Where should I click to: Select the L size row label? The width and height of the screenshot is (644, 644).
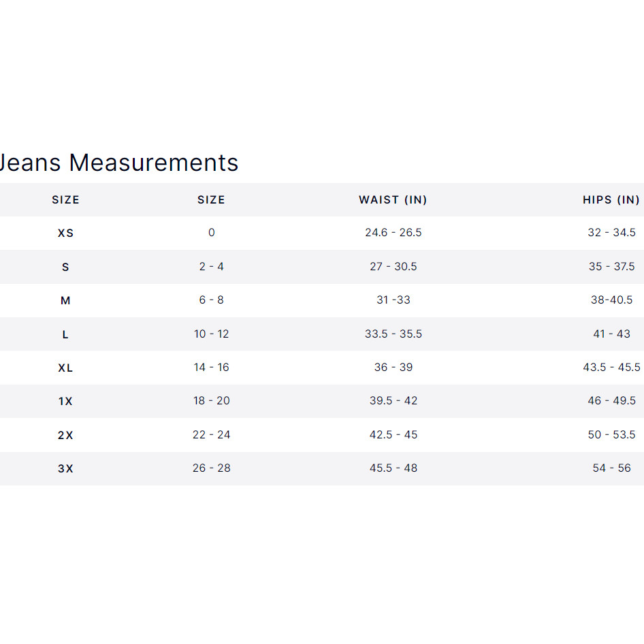[x=65, y=334]
